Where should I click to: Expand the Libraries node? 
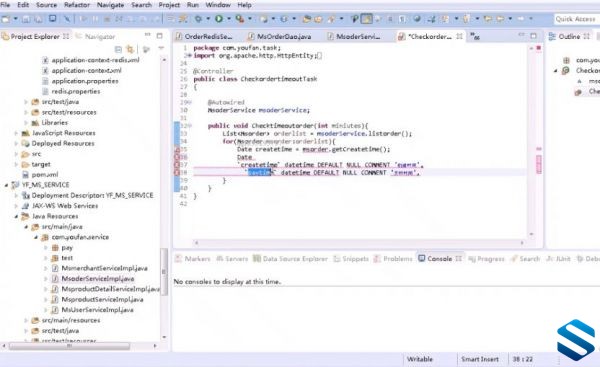(x=26, y=123)
